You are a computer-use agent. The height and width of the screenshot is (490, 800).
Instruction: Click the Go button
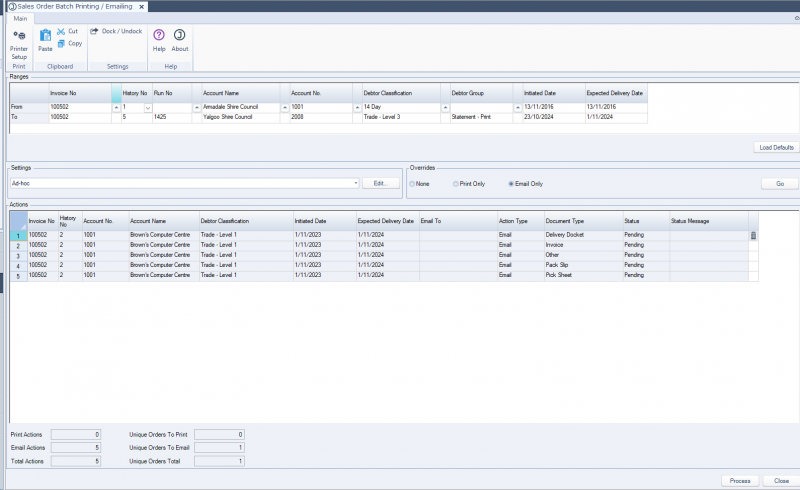tap(779, 184)
